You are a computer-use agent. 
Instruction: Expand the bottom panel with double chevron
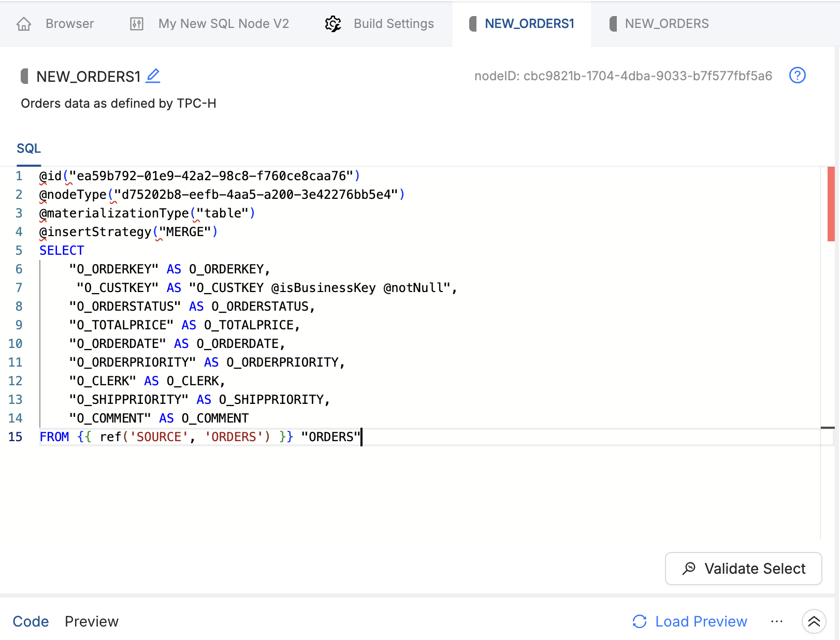[814, 621]
